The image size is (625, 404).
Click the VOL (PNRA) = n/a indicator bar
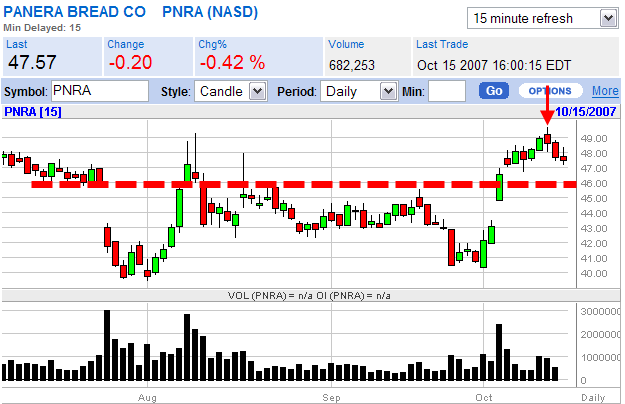(309, 296)
